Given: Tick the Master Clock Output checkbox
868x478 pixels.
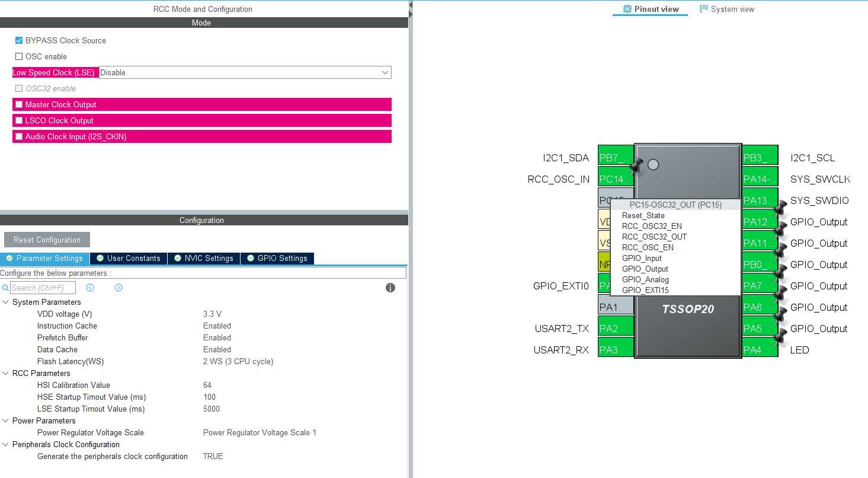Looking at the screenshot, I should (19, 104).
